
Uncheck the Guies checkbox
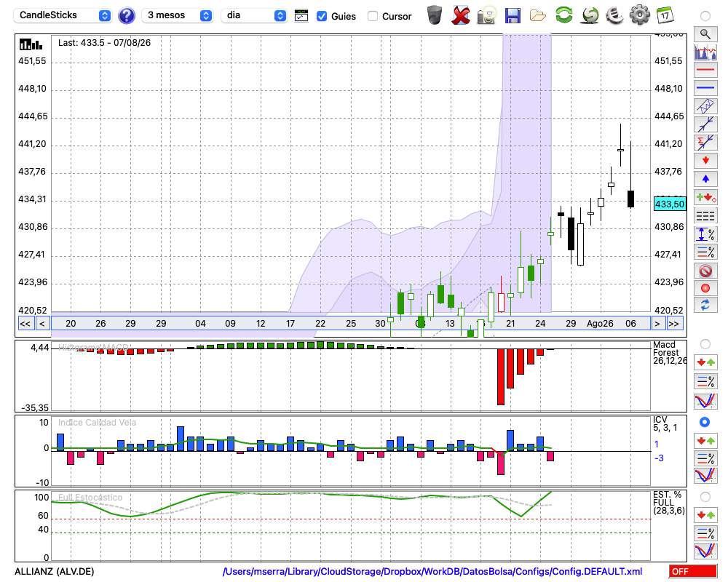pos(321,16)
